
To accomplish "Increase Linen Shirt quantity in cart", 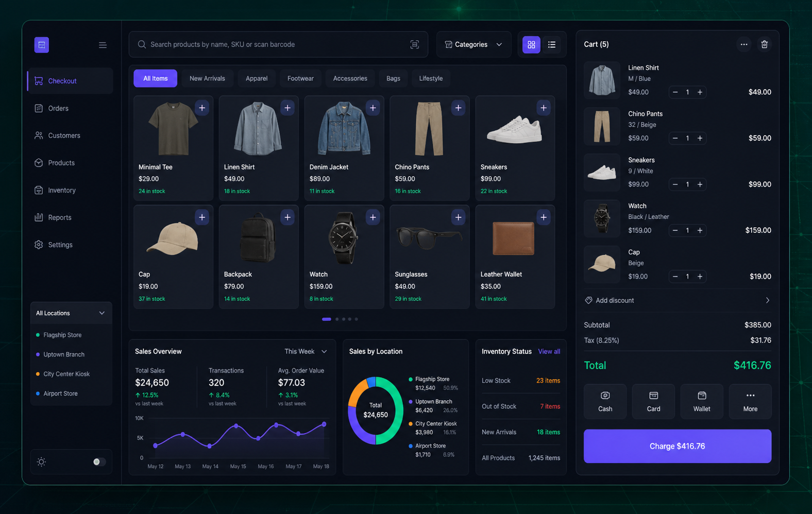I will (x=700, y=92).
